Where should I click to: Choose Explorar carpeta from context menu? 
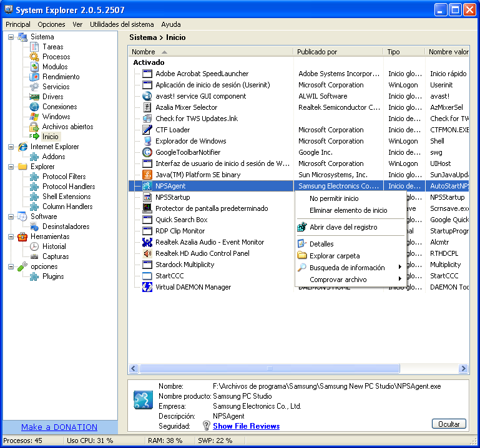[350, 256]
